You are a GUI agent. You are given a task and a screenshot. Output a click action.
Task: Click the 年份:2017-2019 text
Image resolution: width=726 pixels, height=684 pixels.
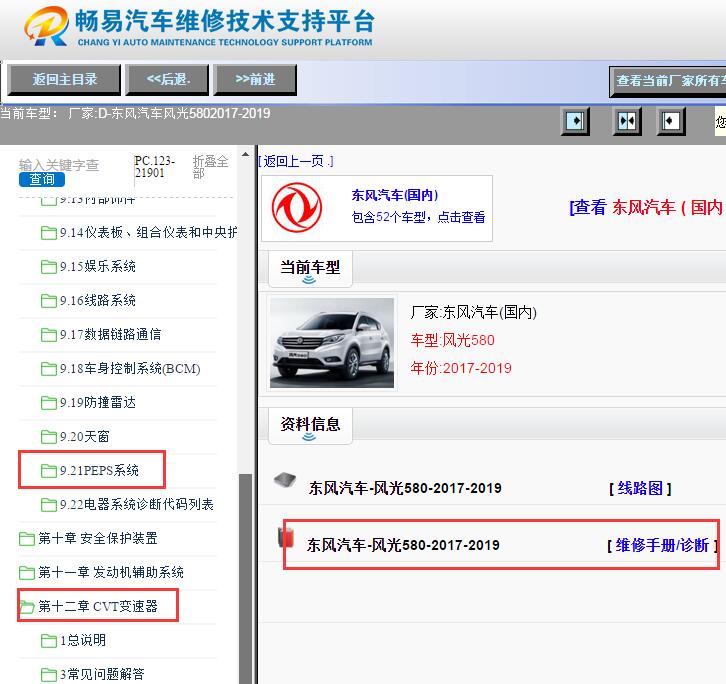461,368
